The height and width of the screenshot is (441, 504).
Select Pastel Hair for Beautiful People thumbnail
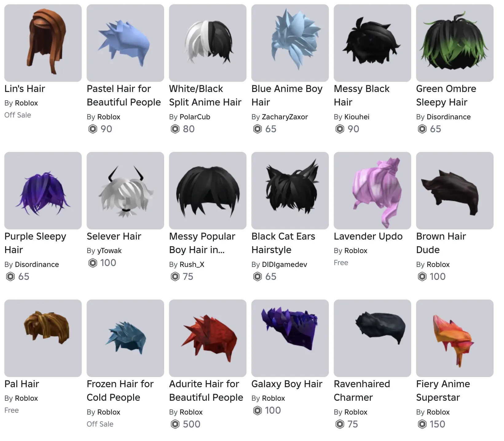[125, 43]
